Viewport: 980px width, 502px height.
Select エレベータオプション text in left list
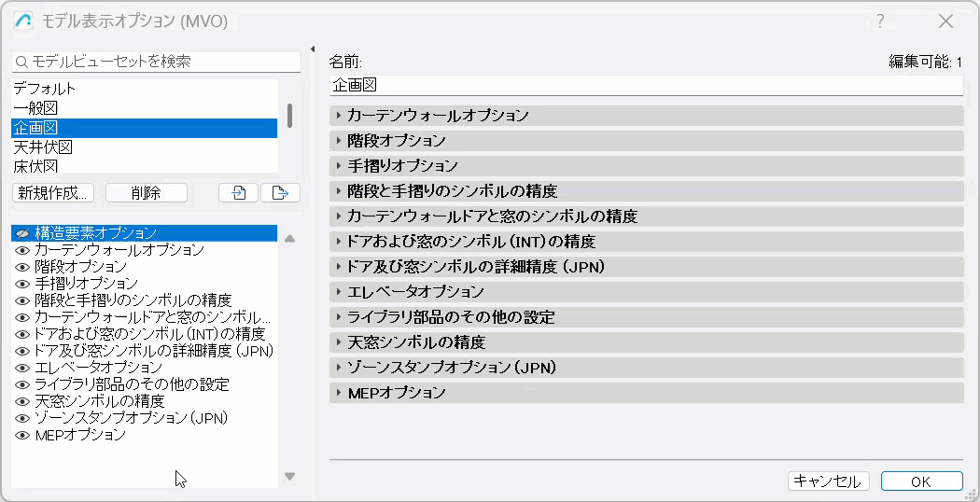click(x=98, y=368)
